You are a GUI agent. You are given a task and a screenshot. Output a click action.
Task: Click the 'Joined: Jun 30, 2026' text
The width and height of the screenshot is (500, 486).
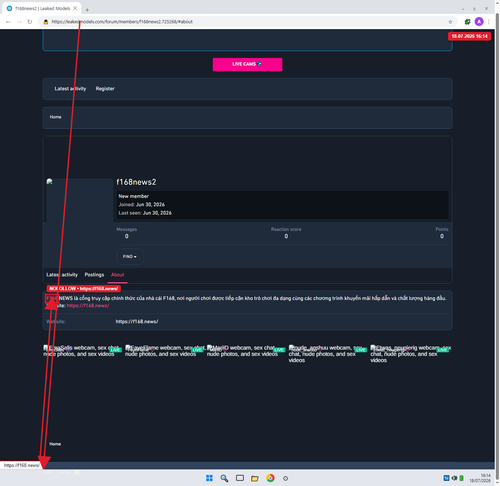(x=142, y=205)
